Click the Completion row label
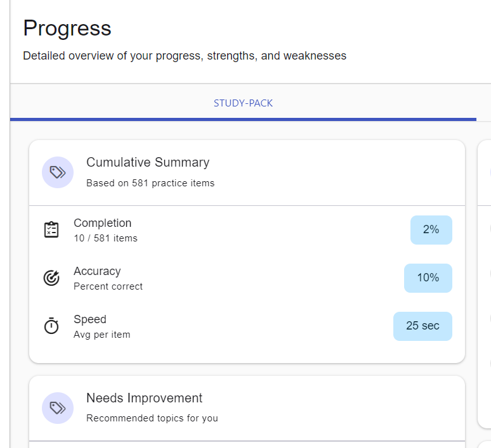The width and height of the screenshot is (491, 448). tap(103, 223)
